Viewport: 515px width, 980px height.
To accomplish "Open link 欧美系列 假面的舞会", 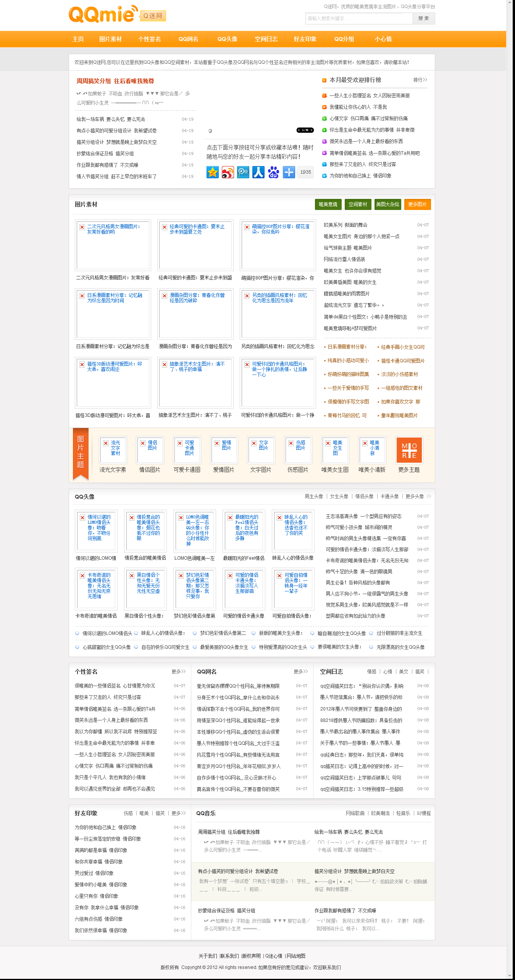I will [x=345, y=225].
